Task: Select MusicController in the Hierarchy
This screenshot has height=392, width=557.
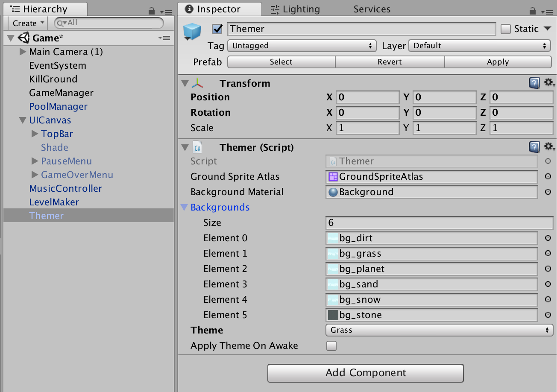Action: [65, 189]
